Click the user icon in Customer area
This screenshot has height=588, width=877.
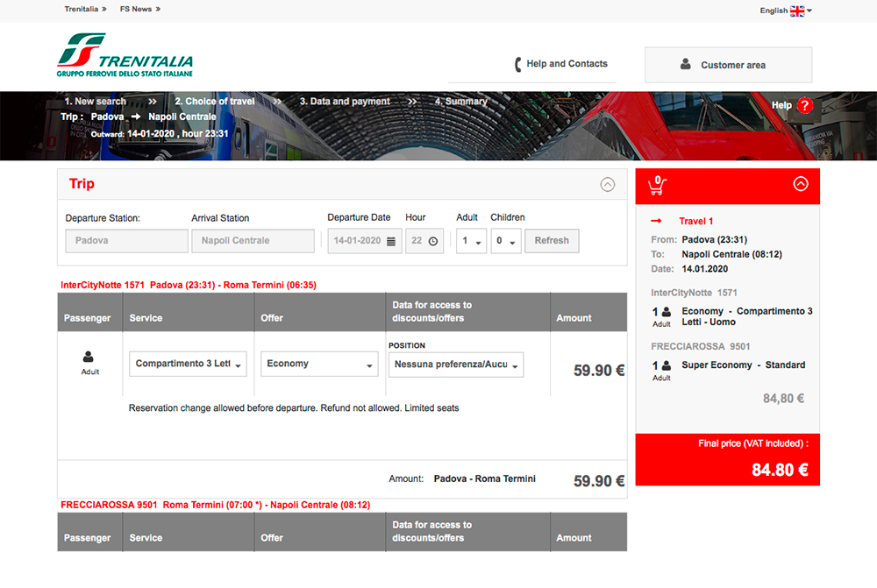pos(685,64)
